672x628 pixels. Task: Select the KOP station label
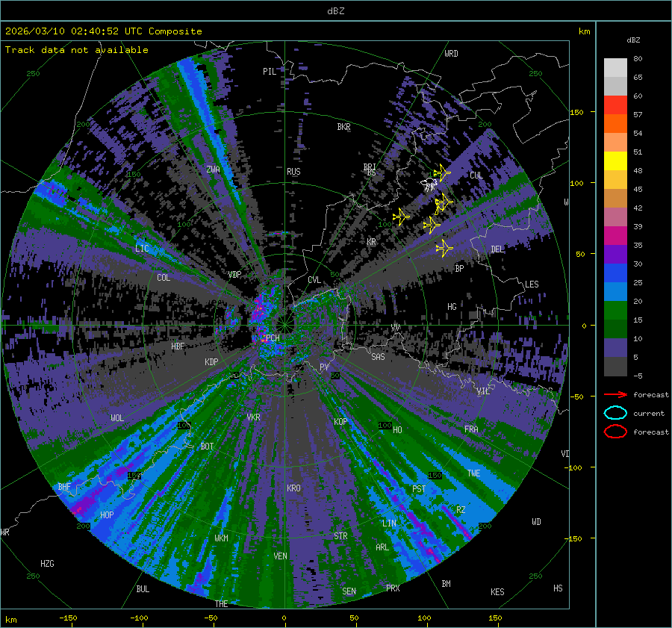tap(340, 421)
